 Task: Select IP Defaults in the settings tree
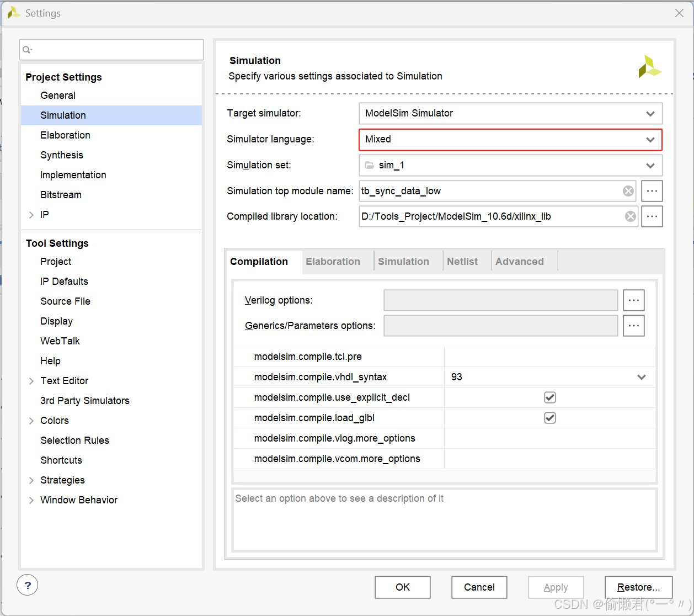pyautogui.click(x=64, y=282)
